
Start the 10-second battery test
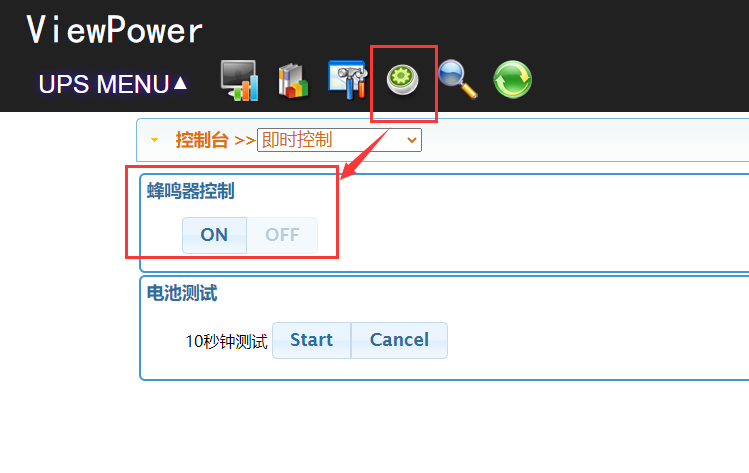point(311,340)
